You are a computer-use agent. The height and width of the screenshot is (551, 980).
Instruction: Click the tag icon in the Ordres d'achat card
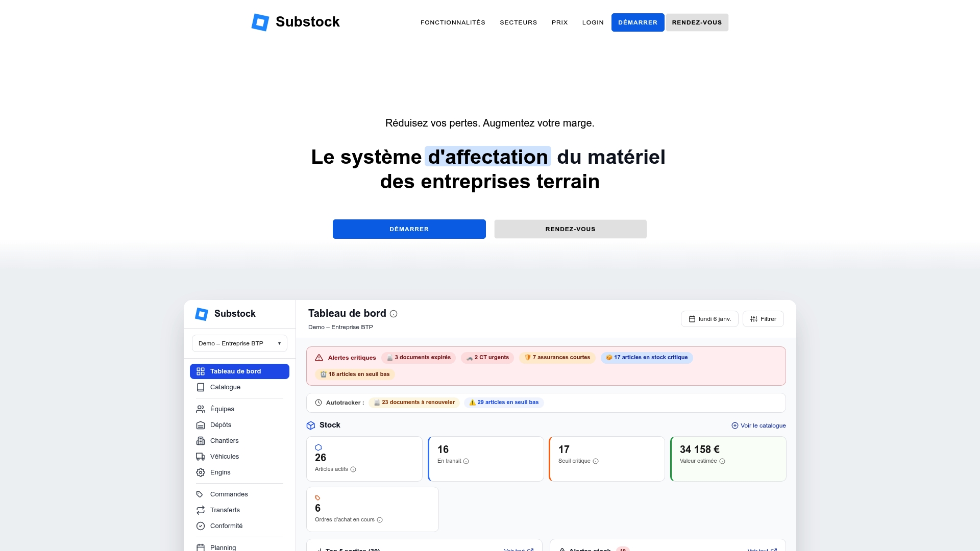[x=317, y=498]
